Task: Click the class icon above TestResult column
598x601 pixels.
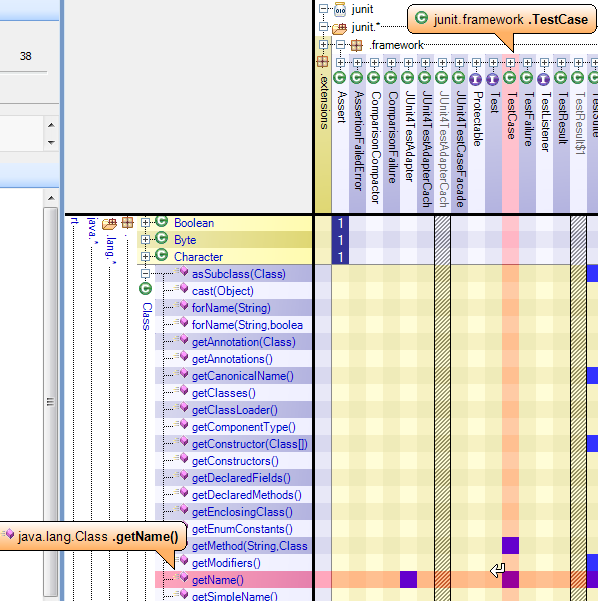Action: click(x=560, y=78)
